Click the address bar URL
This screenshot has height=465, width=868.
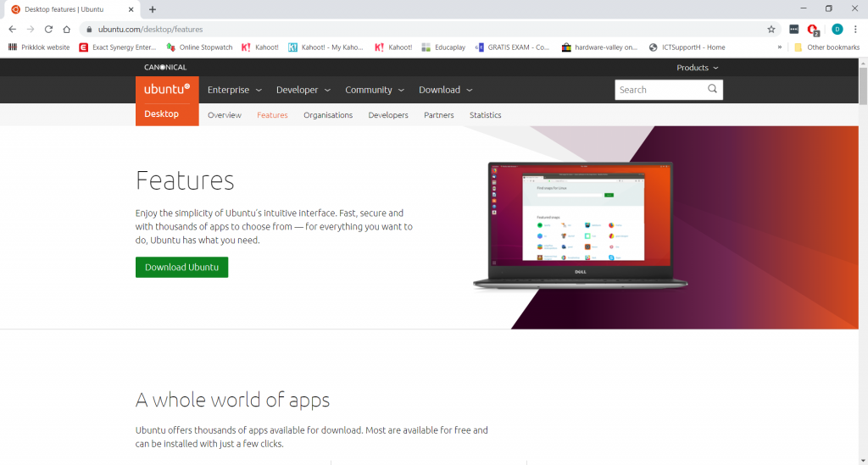click(x=151, y=30)
